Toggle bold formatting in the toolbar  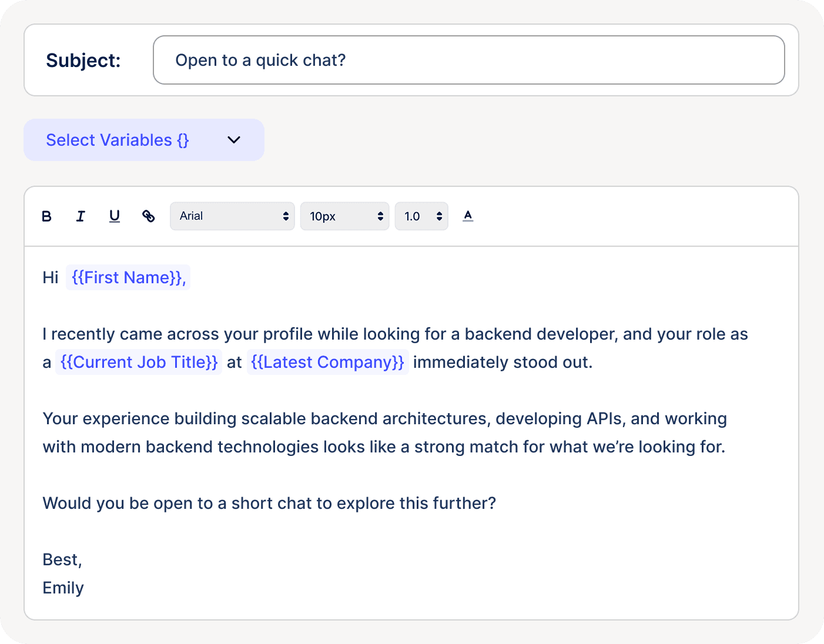pyautogui.click(x=46, y=216)
